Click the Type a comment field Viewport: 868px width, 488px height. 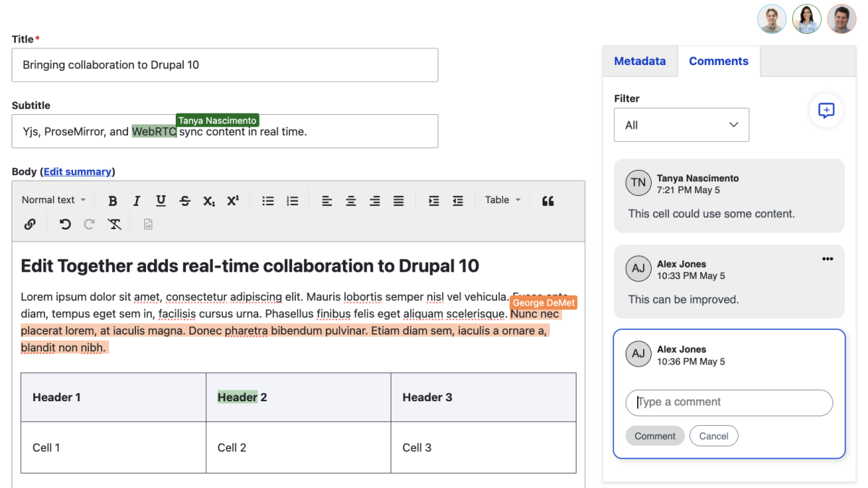coord(729,403)
